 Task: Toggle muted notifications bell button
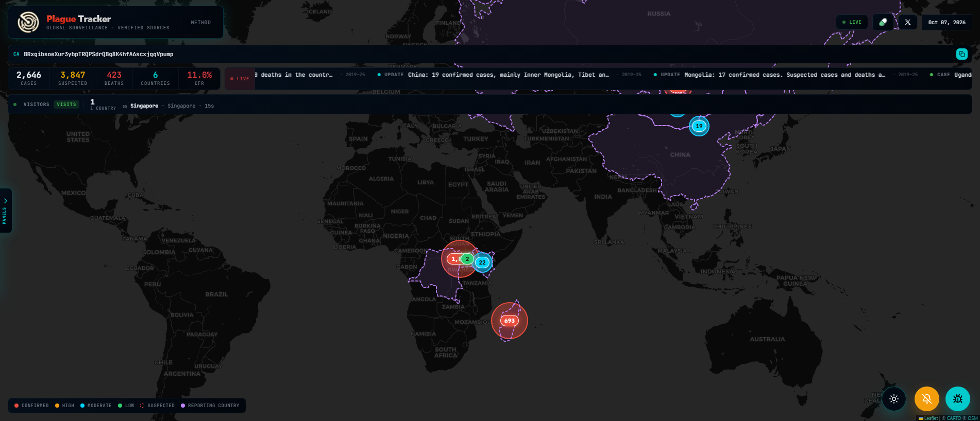coord(926,399)
